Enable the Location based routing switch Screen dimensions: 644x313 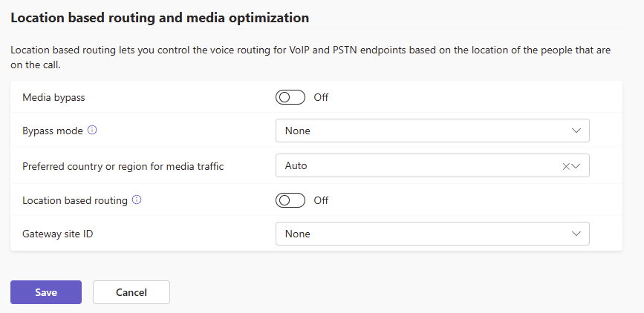click(x=290, y=200)
